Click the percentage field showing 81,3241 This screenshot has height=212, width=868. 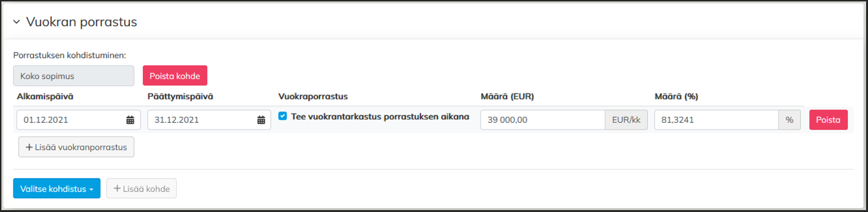(x=716, y=120)
